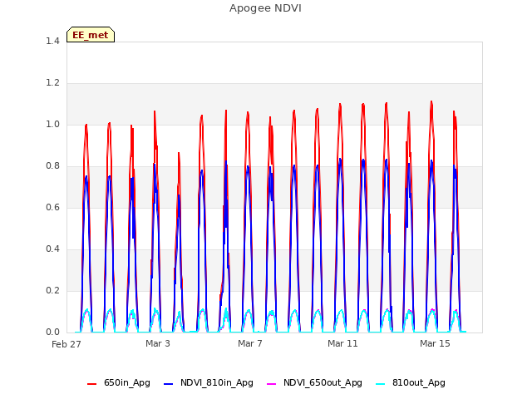Click the Mar 15 x-axis label

tap(435, 343)
